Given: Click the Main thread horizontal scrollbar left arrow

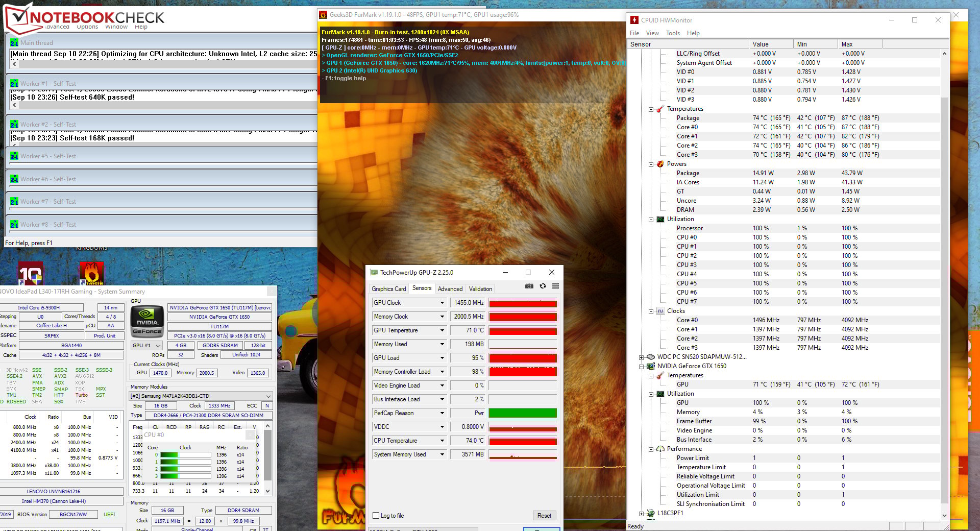Looking at the screenshot, I should tap(14, 64).
